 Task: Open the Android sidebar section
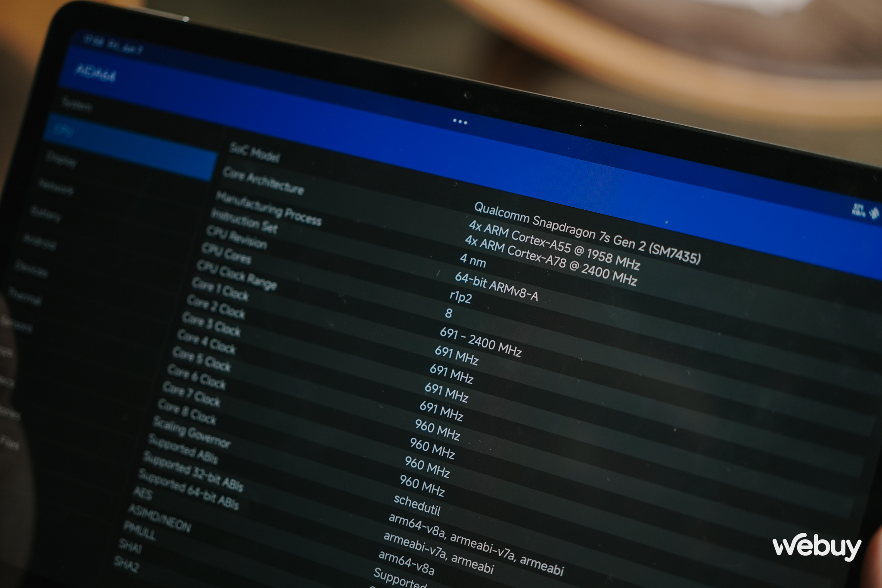pos(40,242)
